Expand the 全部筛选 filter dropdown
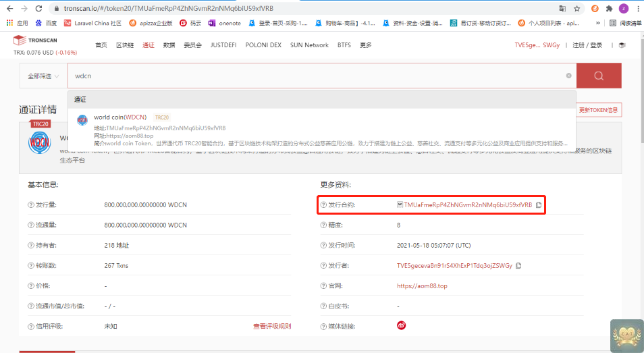Image resolution: width=644 pixels, height=353 pixels. [x=43, y=76]
